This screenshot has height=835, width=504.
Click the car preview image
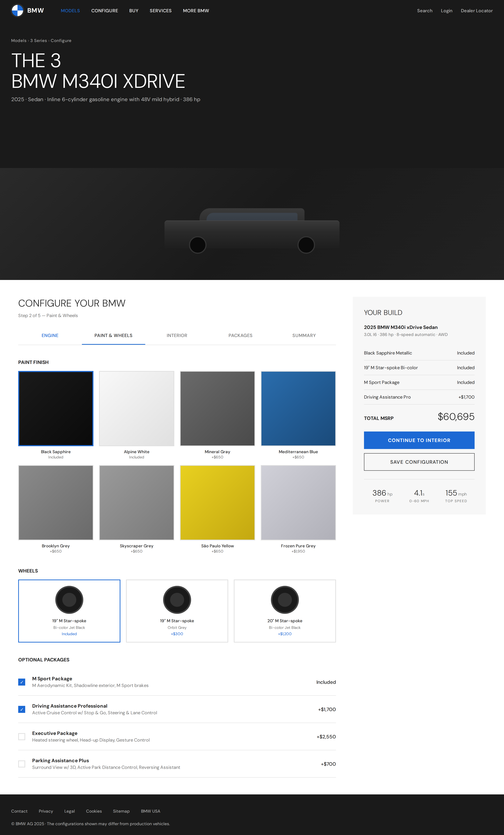point(252,230)
